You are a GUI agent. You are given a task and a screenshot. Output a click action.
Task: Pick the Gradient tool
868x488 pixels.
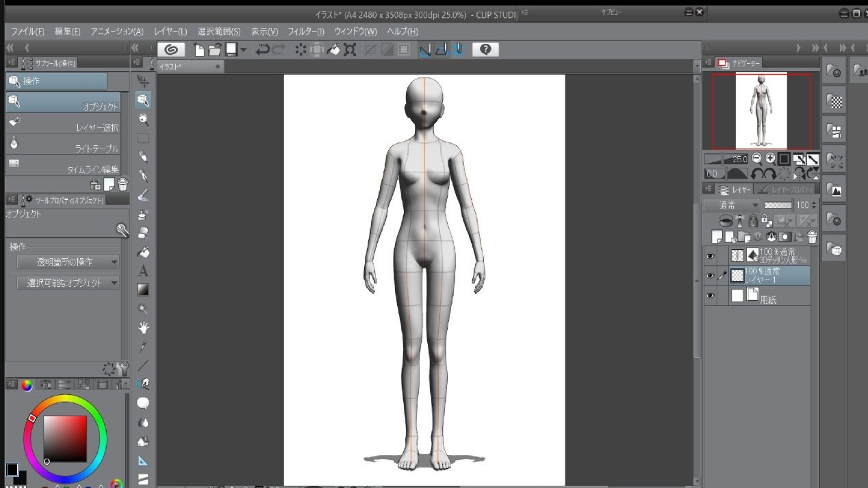coord(143,290)
